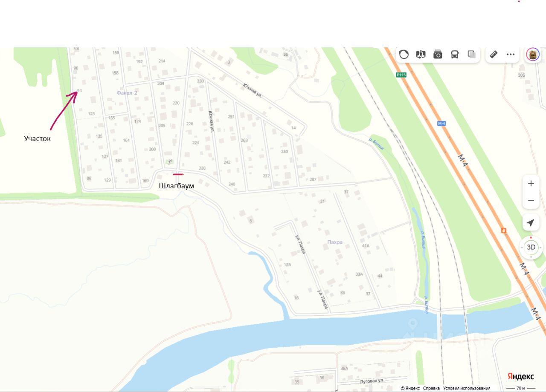Image resolution: width=546 pixels, height=392 pixels.
Task: Open map layers selector
Action: click(x=472, y=55)
